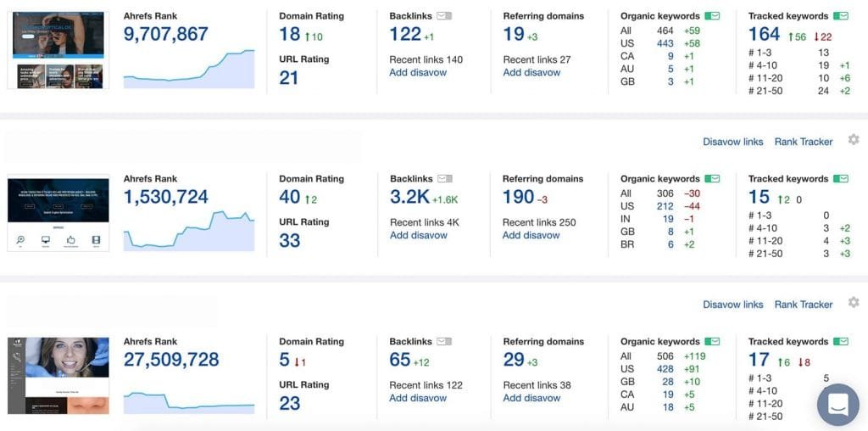Open the chat support bubble
The image size is (868, 431).
click(837, 405)
